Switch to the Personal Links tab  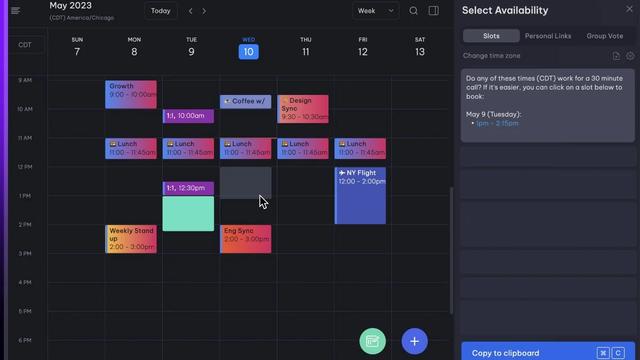(x=548, y=36)
